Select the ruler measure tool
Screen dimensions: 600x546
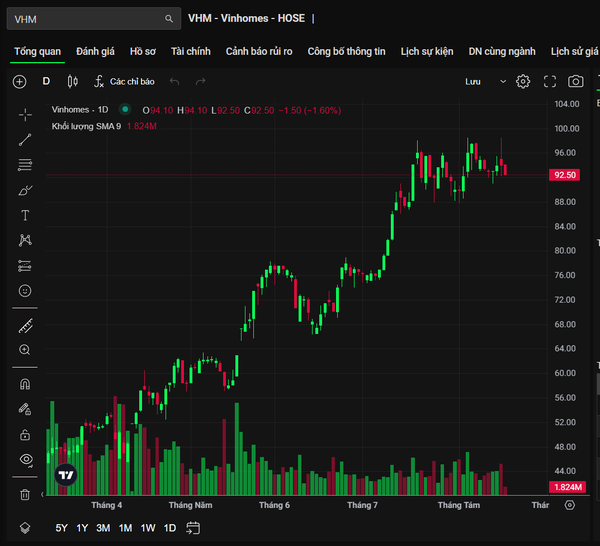pyautogui.click(x=25, y=326)
